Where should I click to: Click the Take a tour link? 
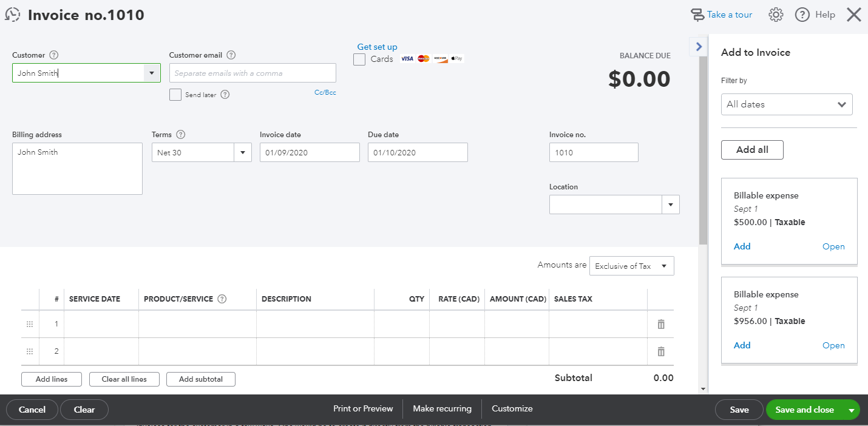pyautogui.click(x=730, y=15)
